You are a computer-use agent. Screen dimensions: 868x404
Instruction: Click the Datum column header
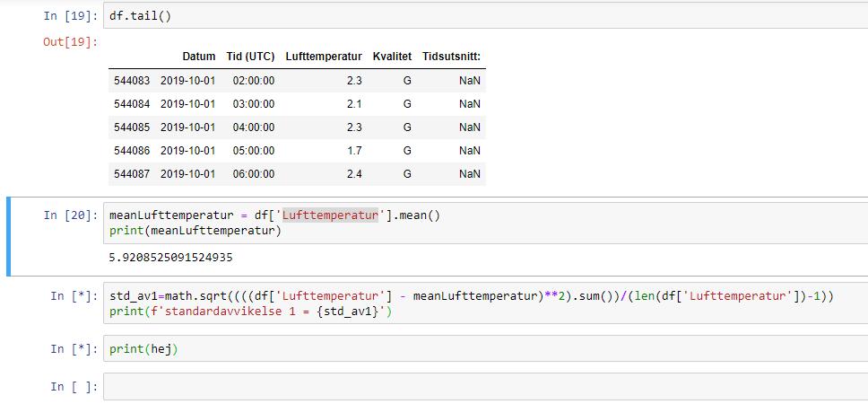(198, 57)
